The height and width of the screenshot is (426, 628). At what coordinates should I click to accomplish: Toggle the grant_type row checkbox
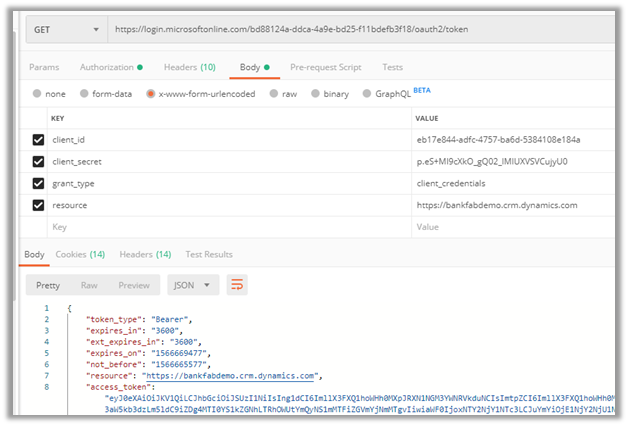click(38, 183)
